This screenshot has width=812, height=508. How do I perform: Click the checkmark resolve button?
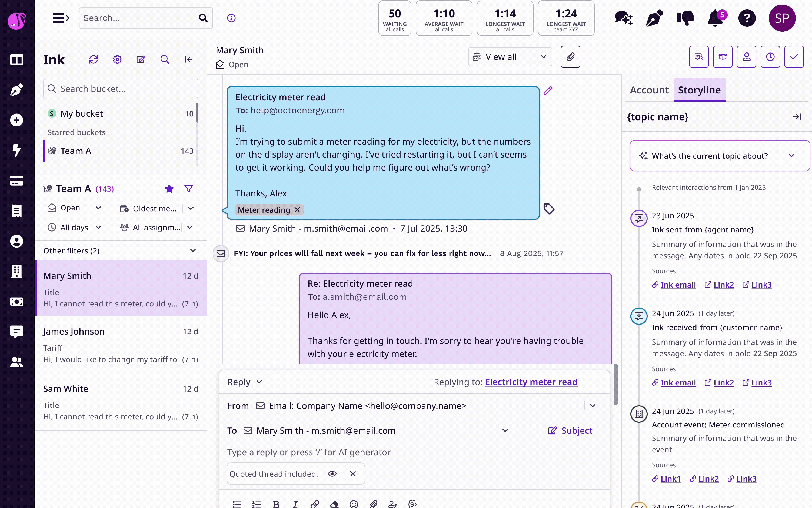(794, 57)
